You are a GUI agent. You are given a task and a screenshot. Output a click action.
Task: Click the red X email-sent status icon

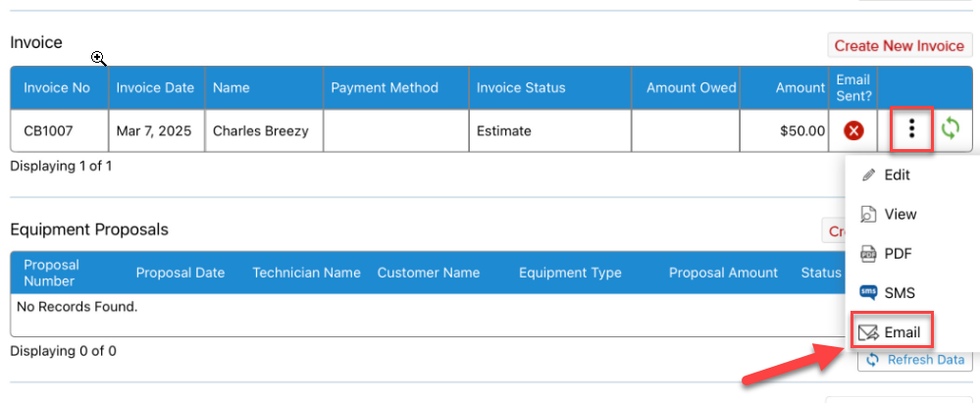[x=853, y=131]
